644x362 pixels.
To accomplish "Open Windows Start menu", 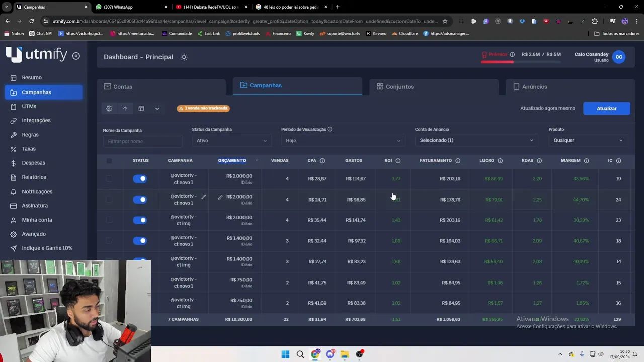I will tap(285, 354).
